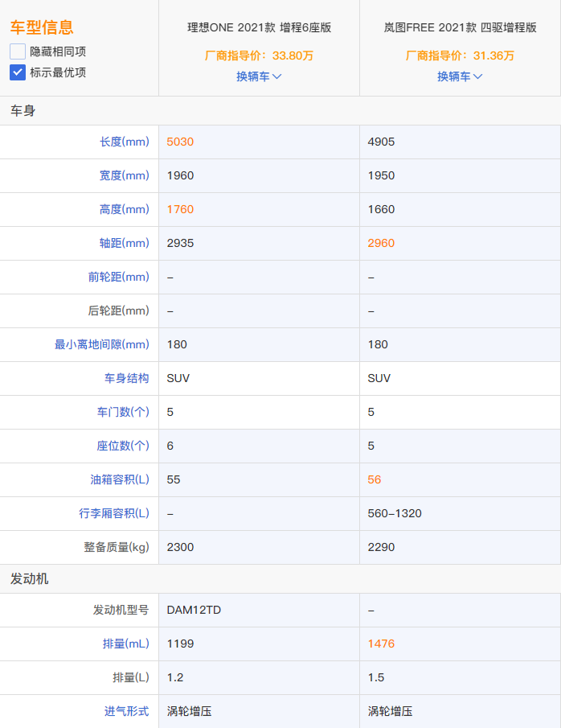Select trunk volume value 560–1320
Viewport: 561px width, 728px height.
[x=395, y=513]
